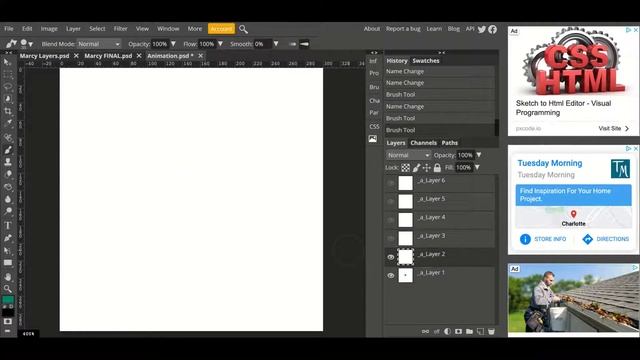Select the Type tool
The image size is (640, 360).
(x=7, y=225)
